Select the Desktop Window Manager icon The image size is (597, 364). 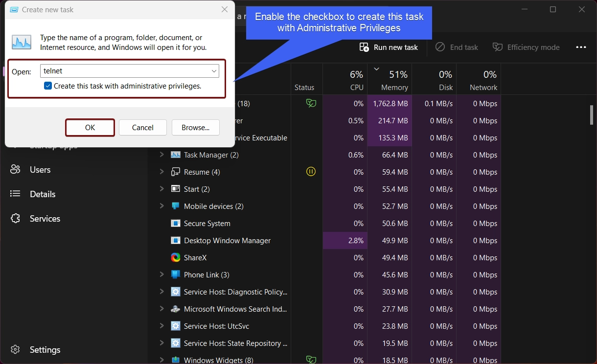click(x=176, y=241)
